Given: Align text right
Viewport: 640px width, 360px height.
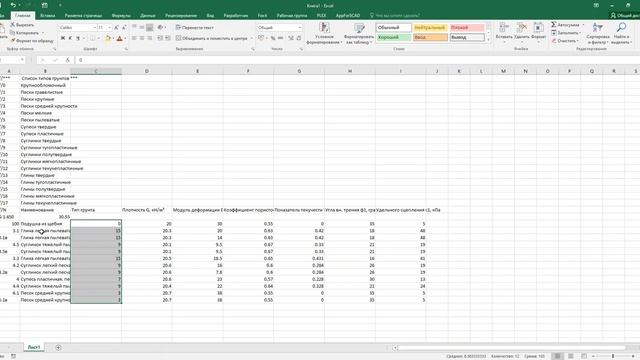Looking at the screenshot, I should (150, 38).
